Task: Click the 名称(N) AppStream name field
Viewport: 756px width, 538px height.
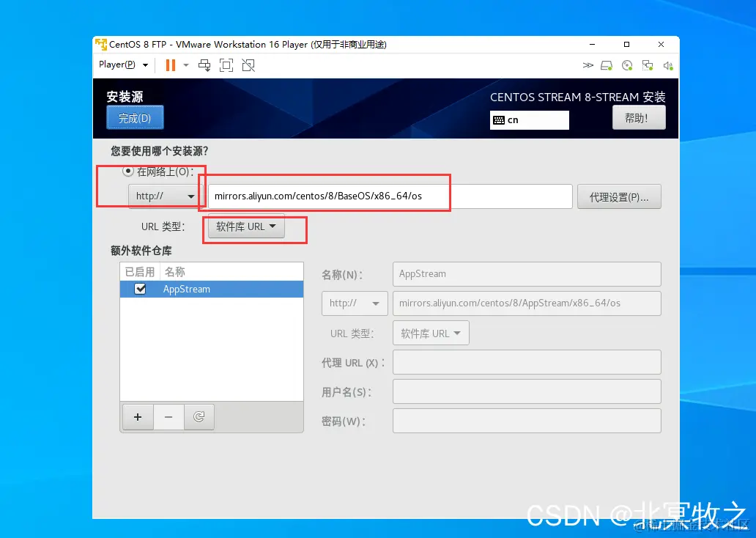Action: (x=527, y=274)
